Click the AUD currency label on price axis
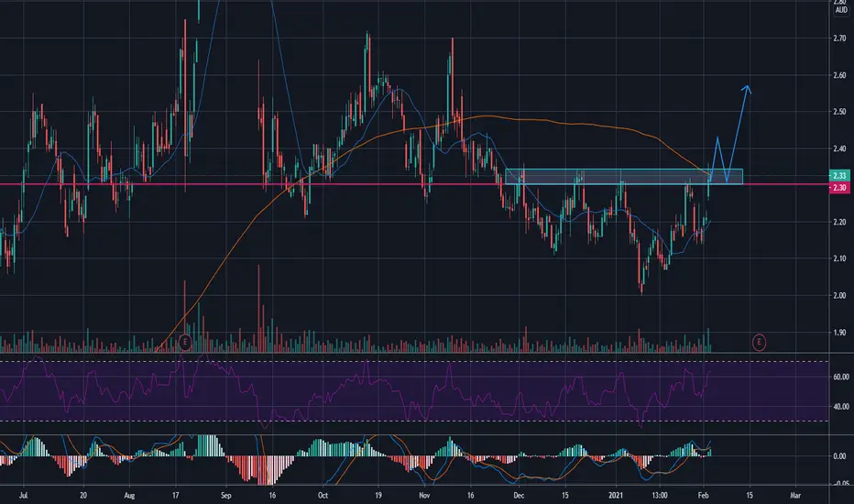 point(841,10)
